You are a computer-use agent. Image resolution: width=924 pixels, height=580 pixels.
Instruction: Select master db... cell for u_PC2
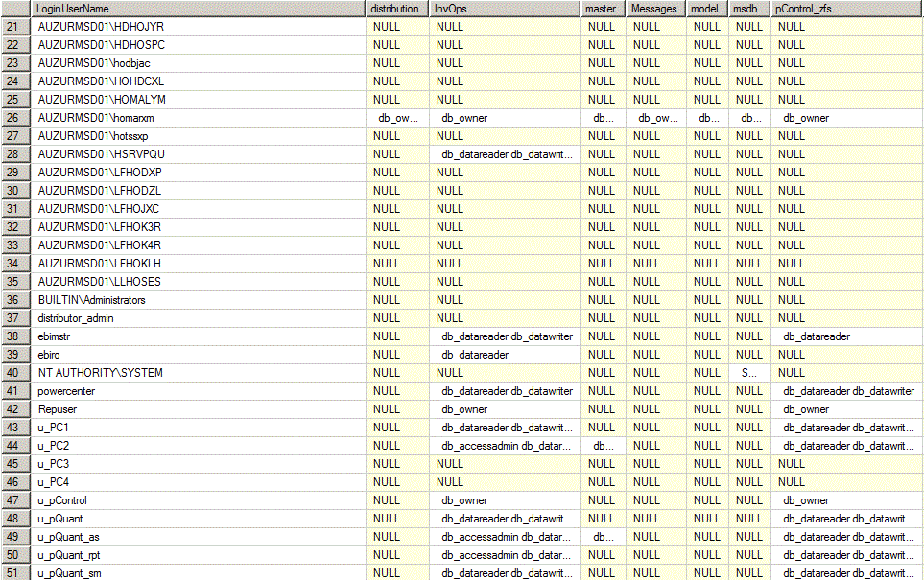[604, 446]
